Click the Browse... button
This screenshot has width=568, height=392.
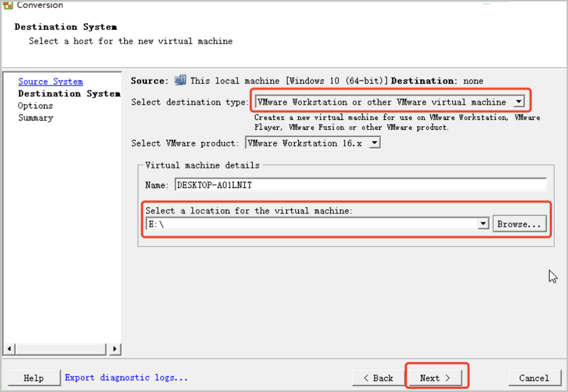click(x=519, y=224)
